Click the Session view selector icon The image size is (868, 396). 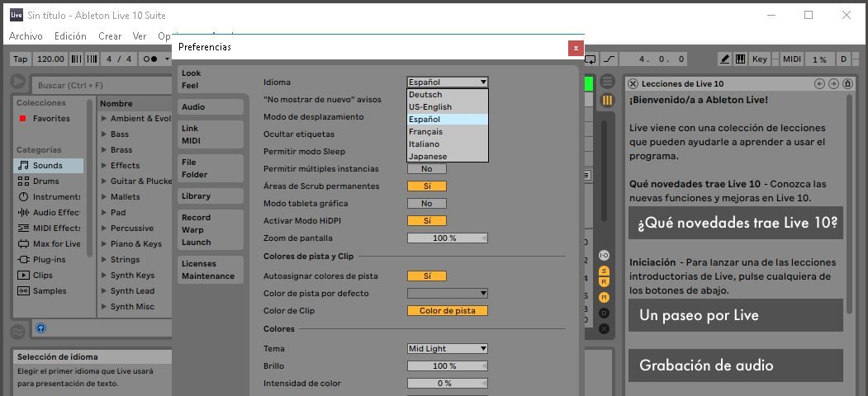point(607,100)
